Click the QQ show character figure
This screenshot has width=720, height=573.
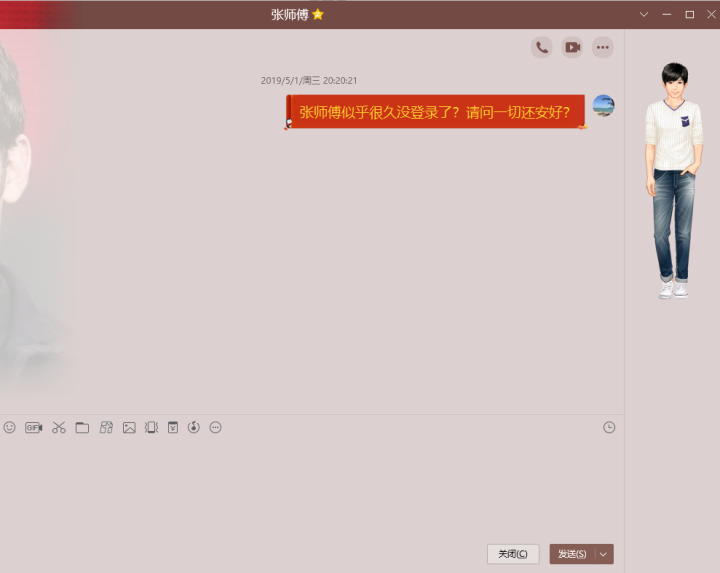(x=674, y=180)
